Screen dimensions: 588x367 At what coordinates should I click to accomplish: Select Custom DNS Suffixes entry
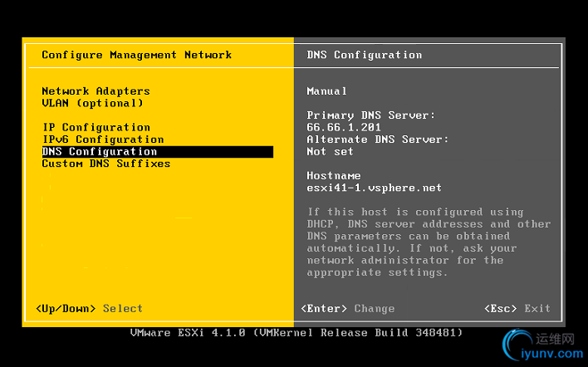pyautogui.click(x=105, y=164)
